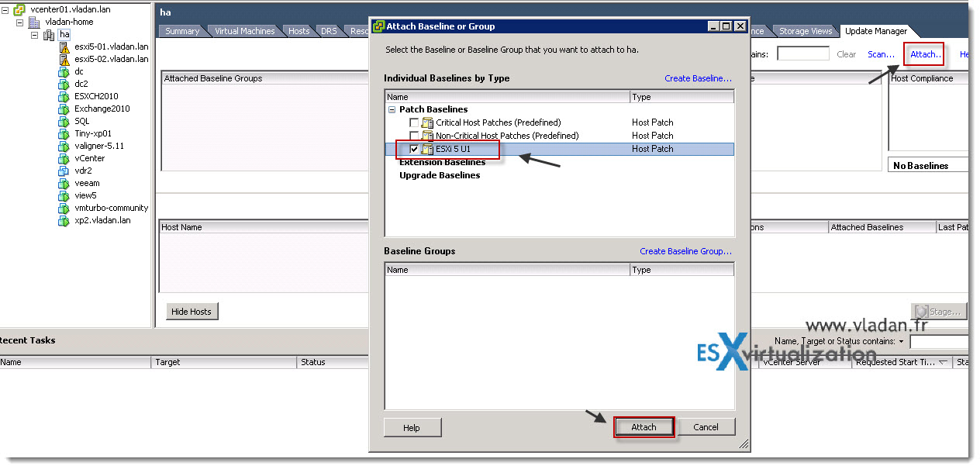Select the dc virtual machine icon

coord(64,71)
